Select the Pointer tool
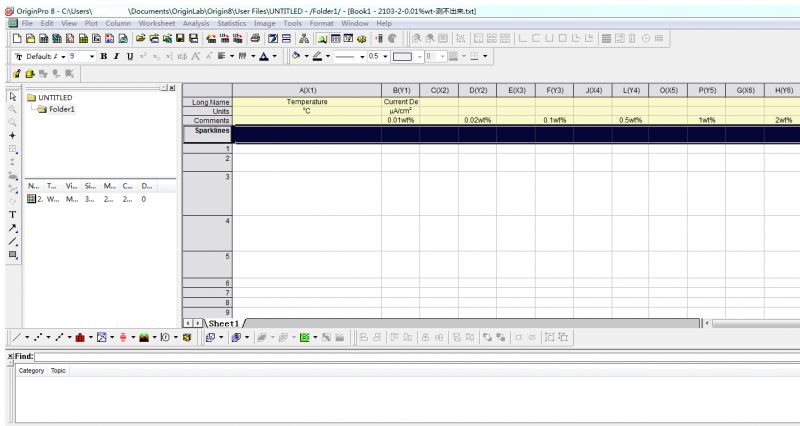The height and width of the screenshot is (426, 800). point(13,96)
